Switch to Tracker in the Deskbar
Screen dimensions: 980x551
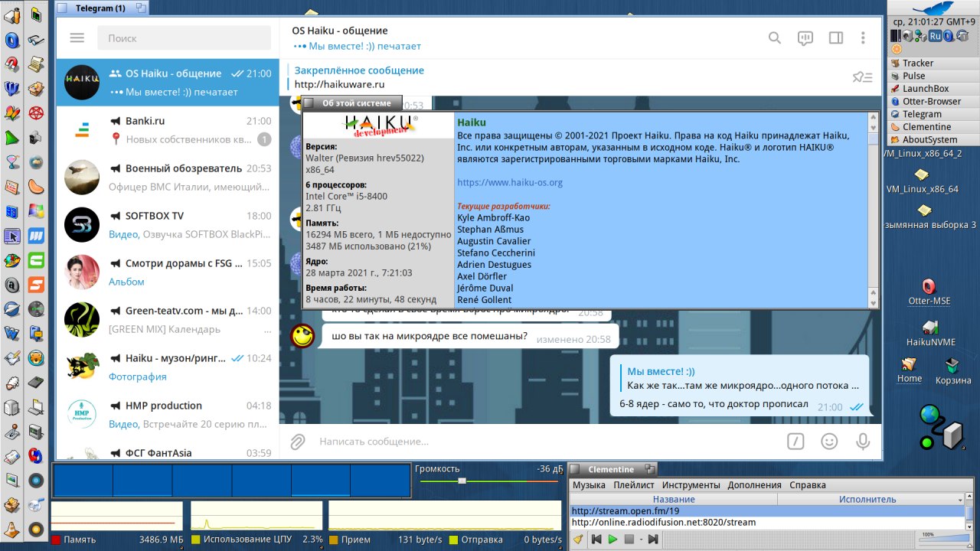point(933,63)
